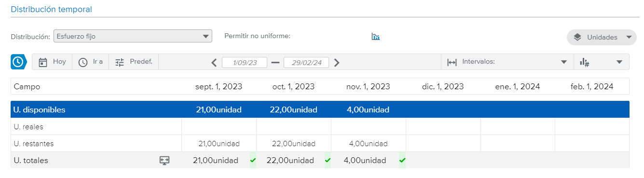
Task: Click the end date field 29/02/24
Action: coord(306,62)
